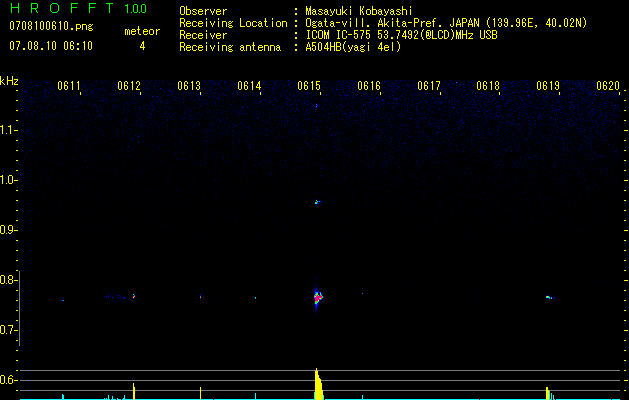Click the 0620 time marker

point(608,86)
